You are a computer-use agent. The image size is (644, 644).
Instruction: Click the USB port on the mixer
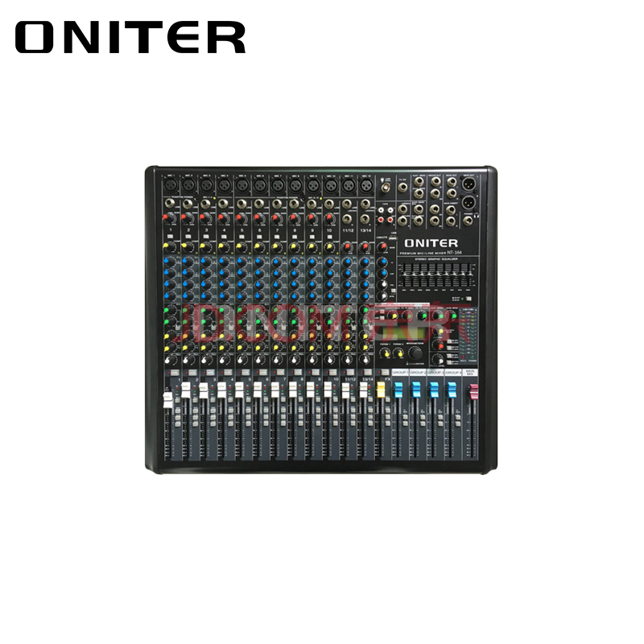pos(393,237)
